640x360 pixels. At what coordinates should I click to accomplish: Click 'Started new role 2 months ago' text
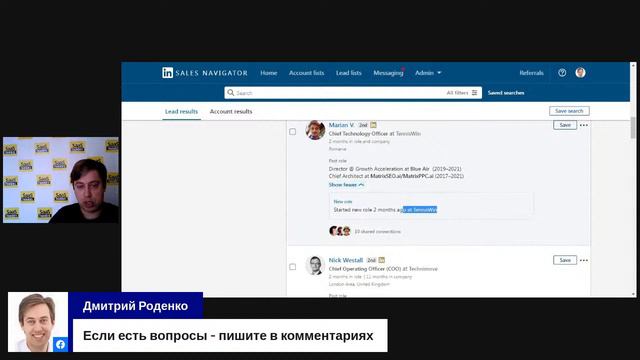[x=369, y=210]
